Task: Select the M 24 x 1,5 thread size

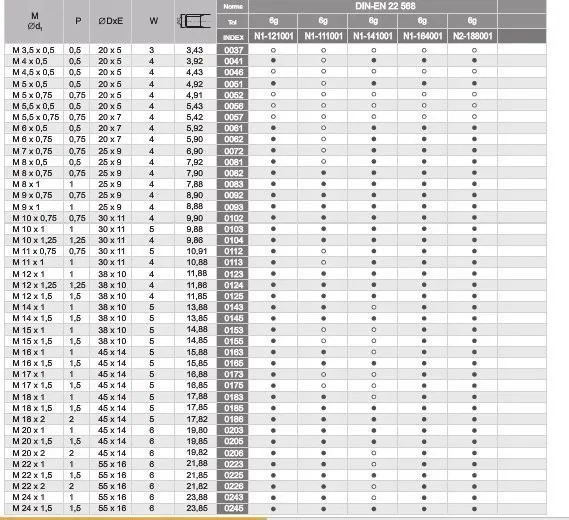Action: [x=32, y=508]
